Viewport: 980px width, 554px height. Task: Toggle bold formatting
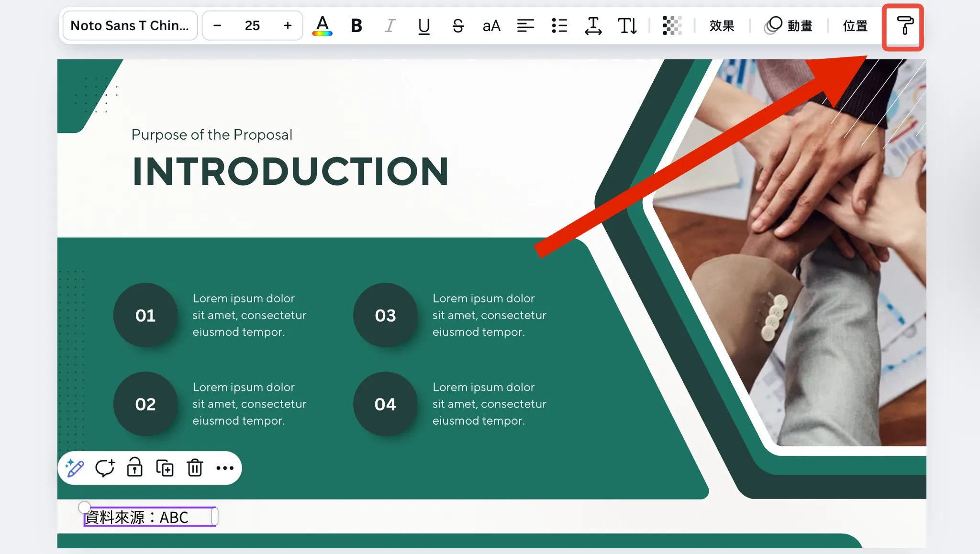click(356, 26)
